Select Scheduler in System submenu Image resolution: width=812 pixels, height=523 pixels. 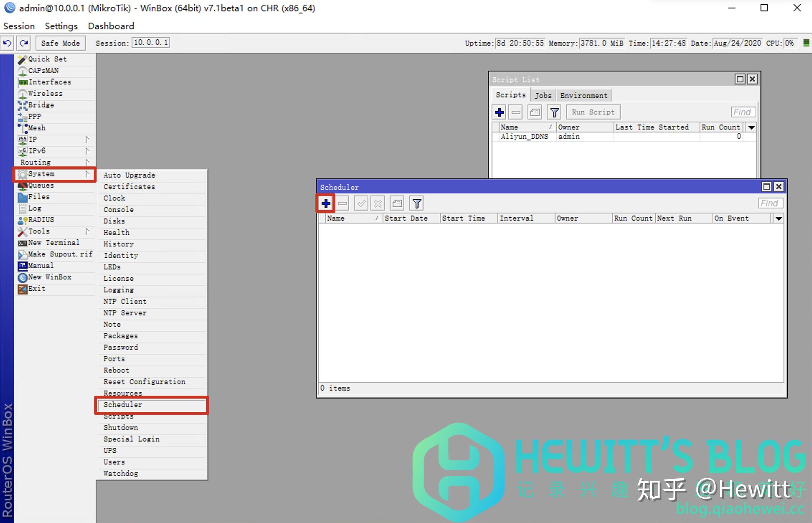coord(152,405)
